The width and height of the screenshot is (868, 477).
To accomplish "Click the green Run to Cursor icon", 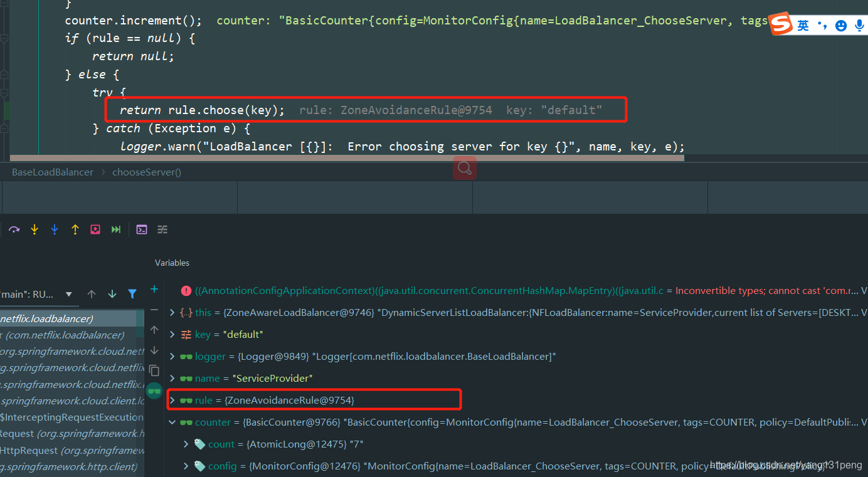I will click(116, 229).
